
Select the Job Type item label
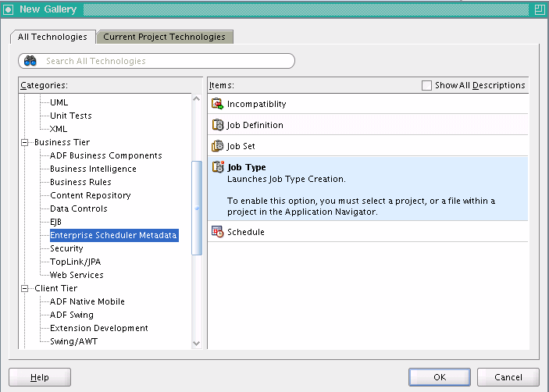247,167
